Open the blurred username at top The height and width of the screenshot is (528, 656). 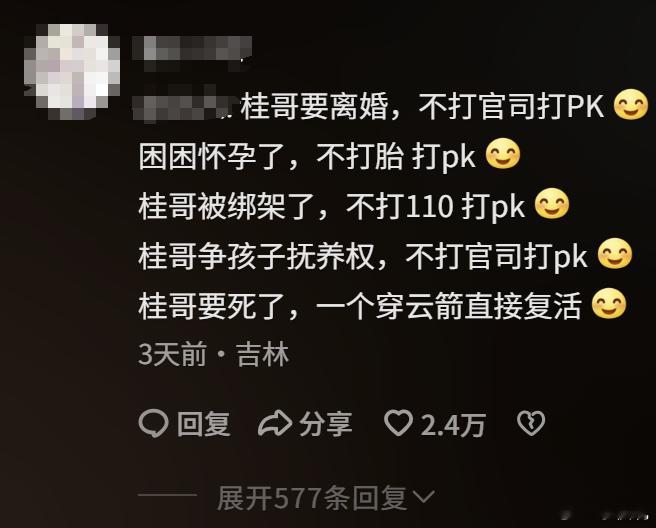pyautogui.click(x=192, y=48)
